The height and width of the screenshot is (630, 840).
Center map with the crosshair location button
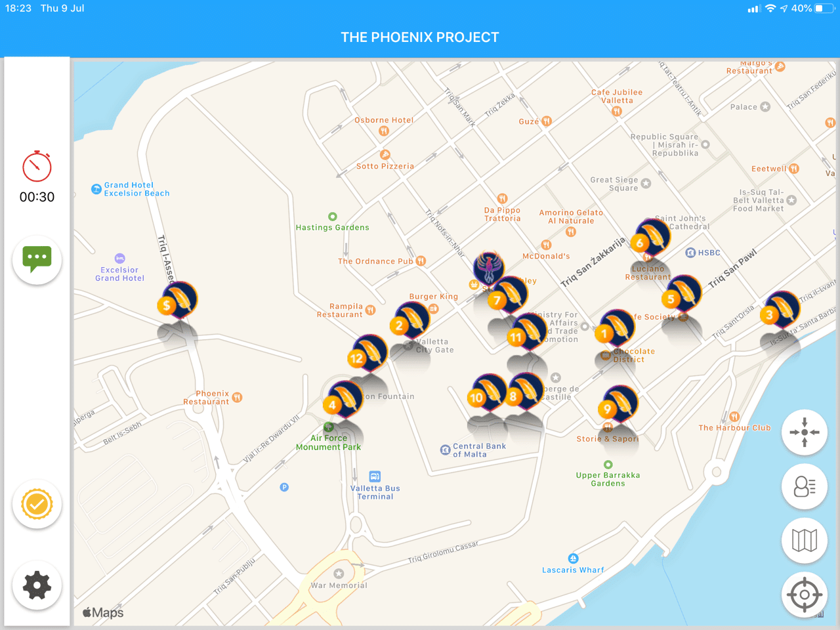[804, 595]
